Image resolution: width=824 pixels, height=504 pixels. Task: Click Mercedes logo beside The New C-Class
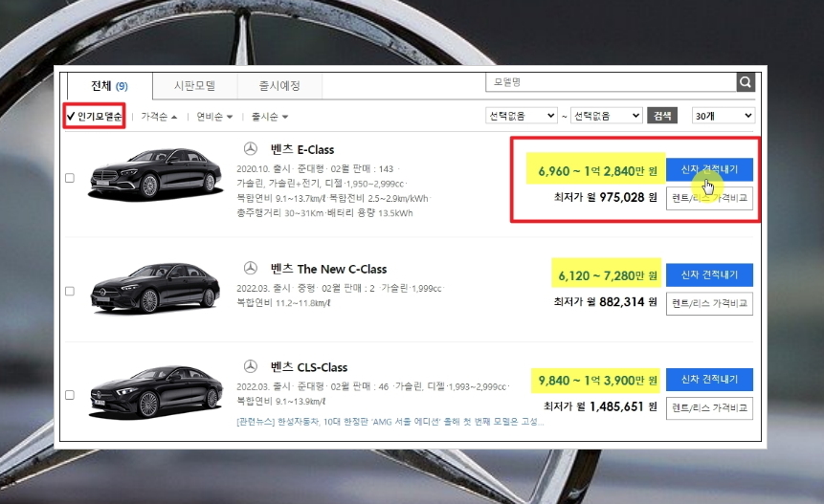(x=251, y=269)
